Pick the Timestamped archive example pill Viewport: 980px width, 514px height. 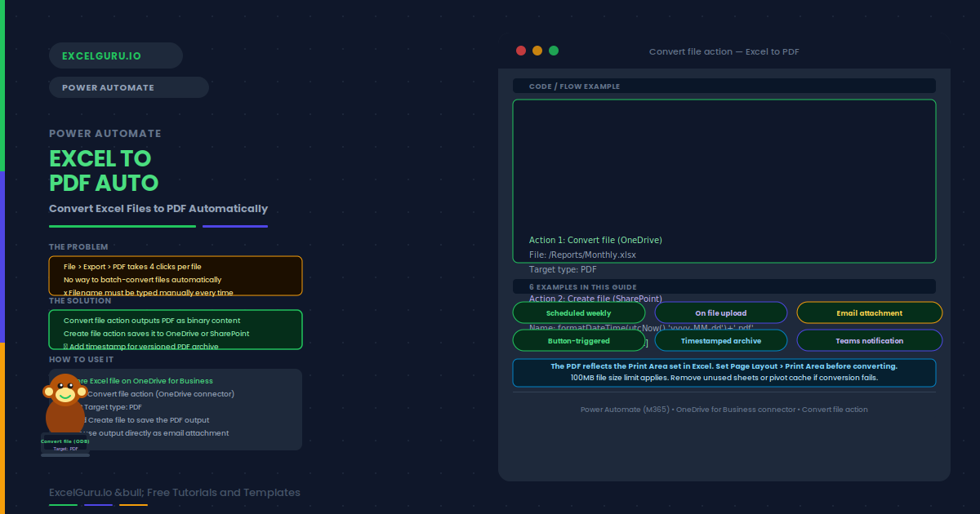tap(721, 340)
